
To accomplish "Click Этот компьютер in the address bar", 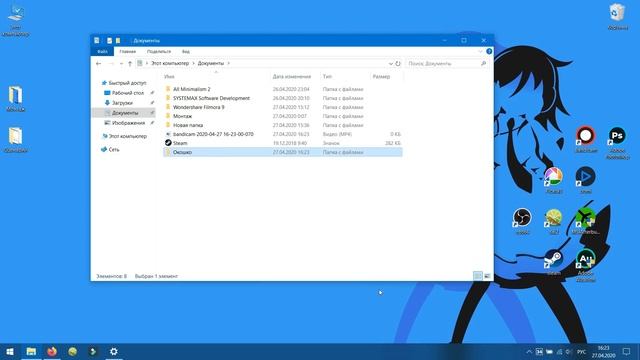I will click(170, 63).
